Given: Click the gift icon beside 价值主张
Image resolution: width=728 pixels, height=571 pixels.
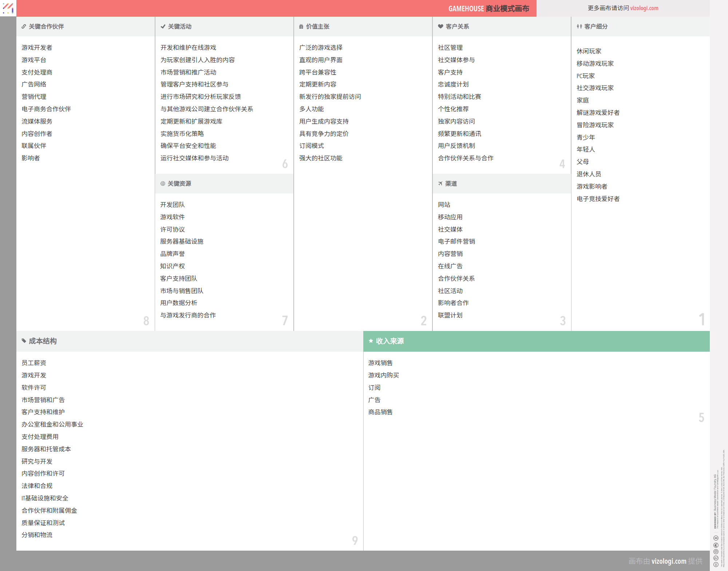Looking at the screenshot, I should click(x=301, y=27).
